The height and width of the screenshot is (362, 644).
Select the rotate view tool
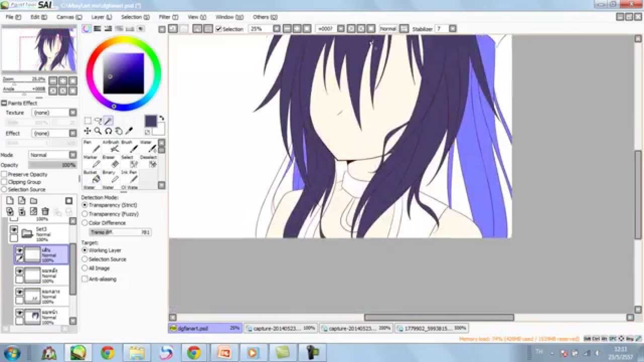pyautogui.click(x=109, y=131)
